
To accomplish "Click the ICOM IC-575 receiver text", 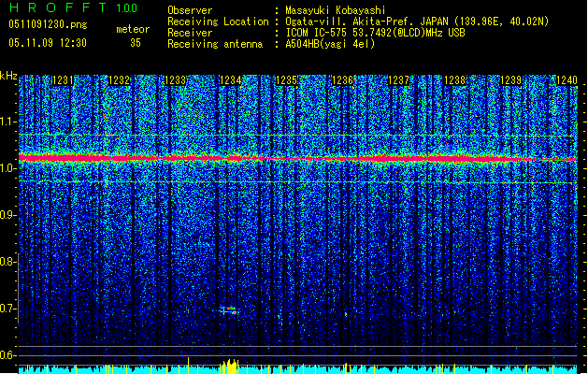I will [375, 33].
